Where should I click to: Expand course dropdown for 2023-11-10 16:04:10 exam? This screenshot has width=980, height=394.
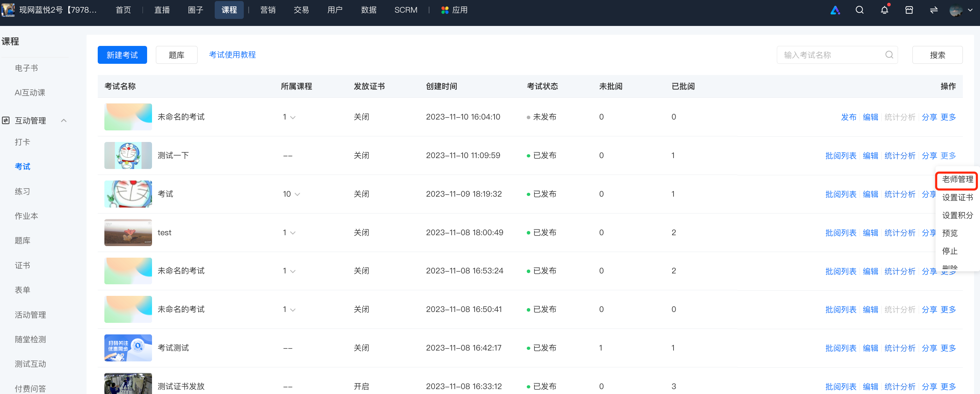click(293, 117)
